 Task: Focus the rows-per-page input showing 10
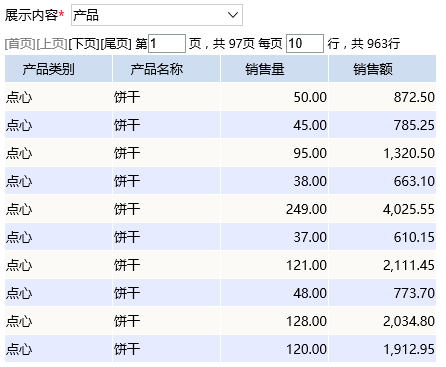click(305, 43)
